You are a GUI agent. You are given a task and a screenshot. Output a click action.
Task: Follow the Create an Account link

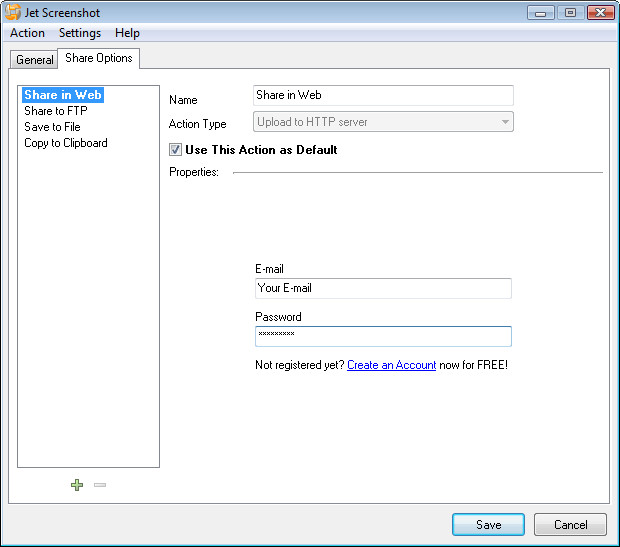(x=391, y=365)
